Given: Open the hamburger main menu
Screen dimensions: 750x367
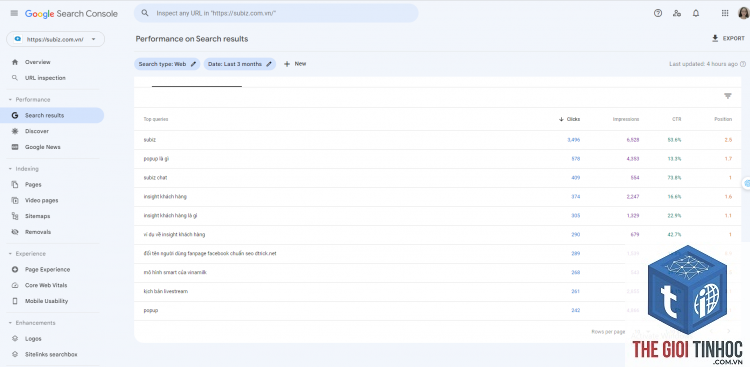Looking at the screenshot, I should pos(14,13).
